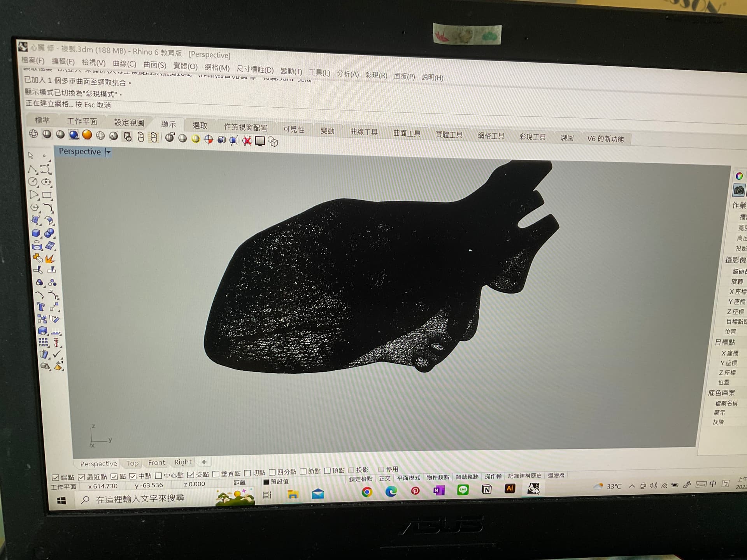747x560 pixels.
Task: Select the blue rendered display mode sphere
Action: pos(74,135)
